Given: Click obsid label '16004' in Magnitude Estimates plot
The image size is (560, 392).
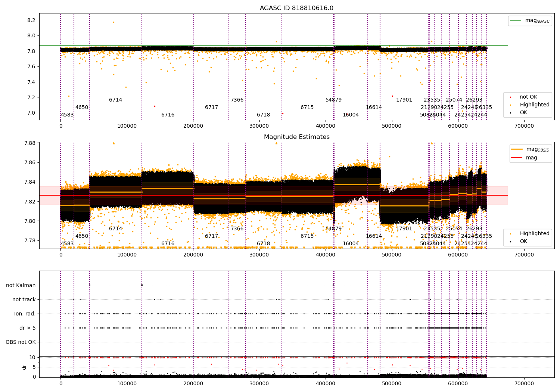Looking at the screenshot, I should click(351, 244).
